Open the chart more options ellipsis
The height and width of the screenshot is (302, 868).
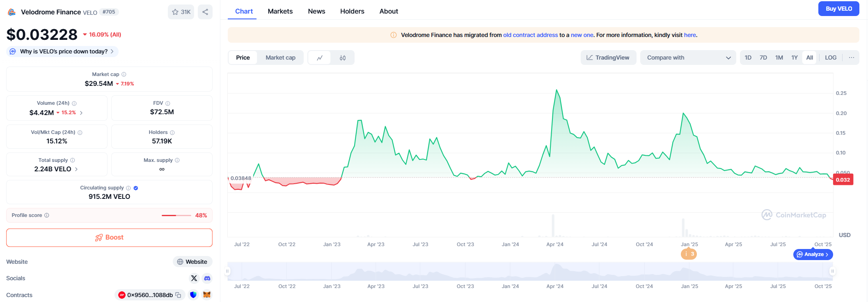tap(852, 58)
